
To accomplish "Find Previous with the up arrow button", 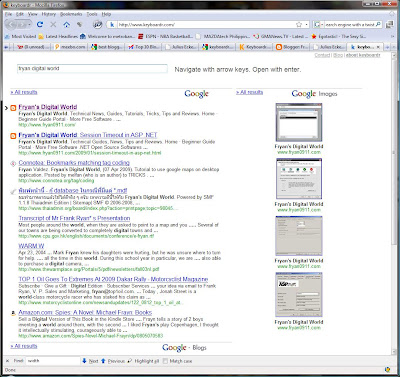I will pyautogui.click(x=113, y=361).
